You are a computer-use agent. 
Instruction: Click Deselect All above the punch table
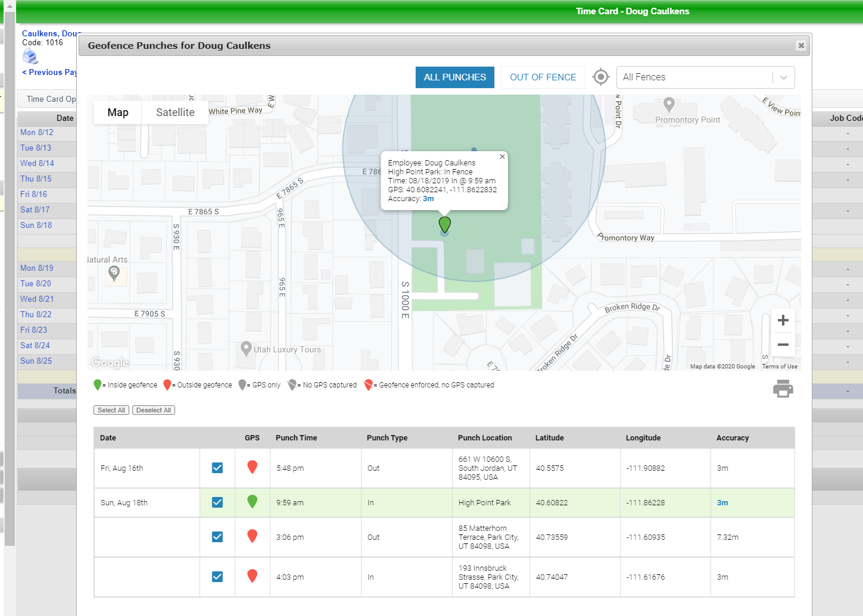coord(153,409)
